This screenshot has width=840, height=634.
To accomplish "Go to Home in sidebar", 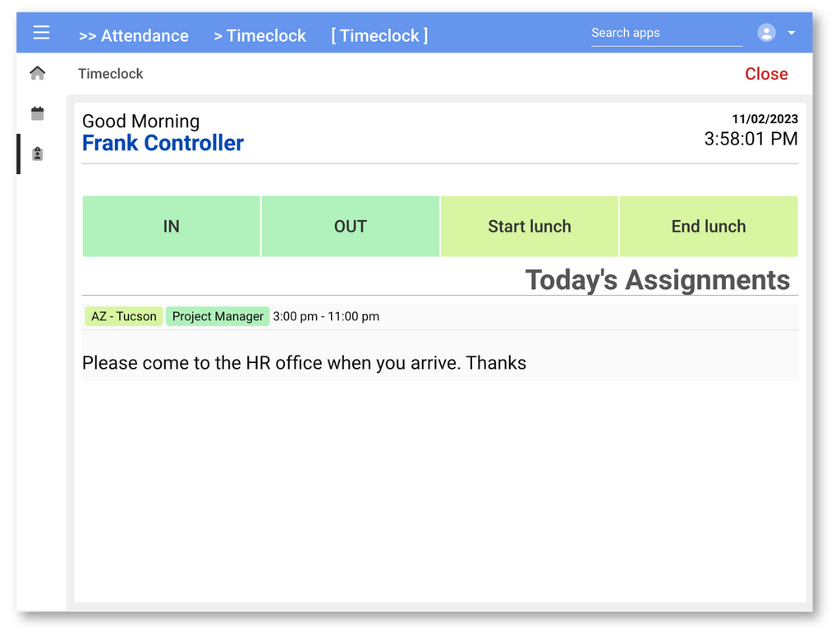I will coord(38,74).
